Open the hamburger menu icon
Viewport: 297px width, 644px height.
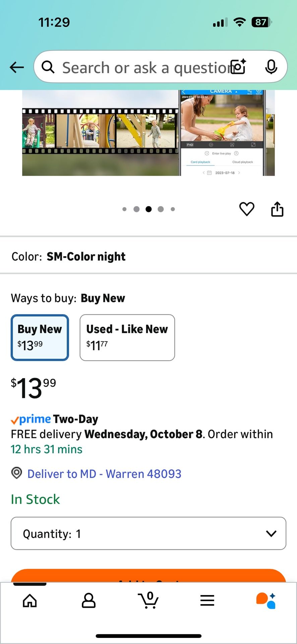[207, 600]
